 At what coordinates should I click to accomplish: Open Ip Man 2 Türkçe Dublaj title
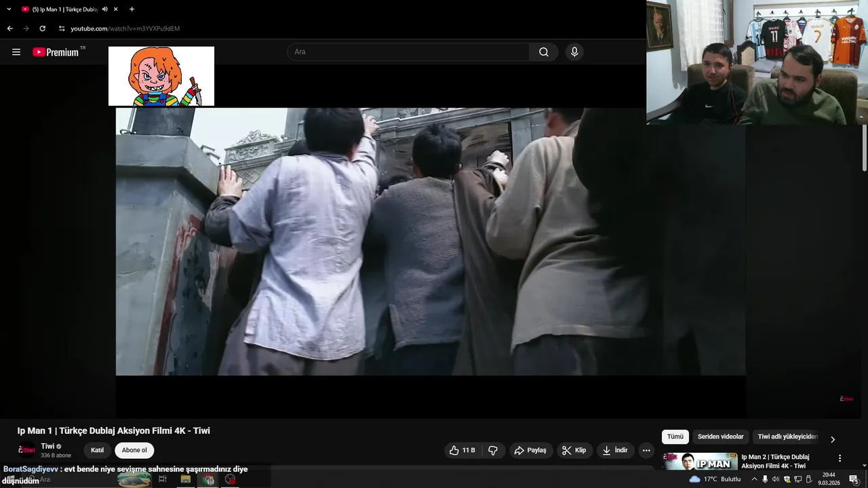pos(775,462)
